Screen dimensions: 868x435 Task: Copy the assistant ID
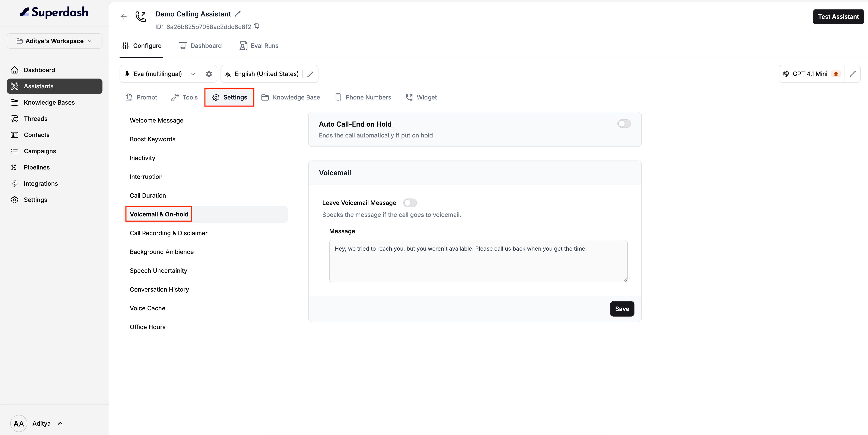tap(256, 26)
